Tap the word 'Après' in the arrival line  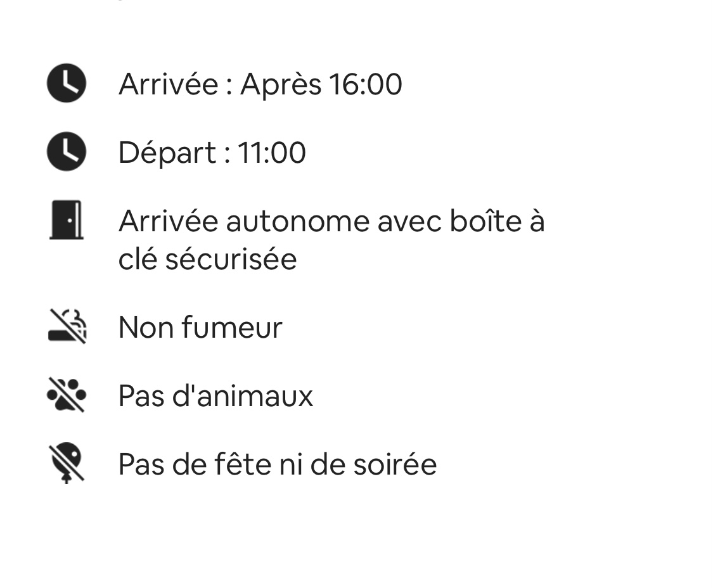(280, 84)
